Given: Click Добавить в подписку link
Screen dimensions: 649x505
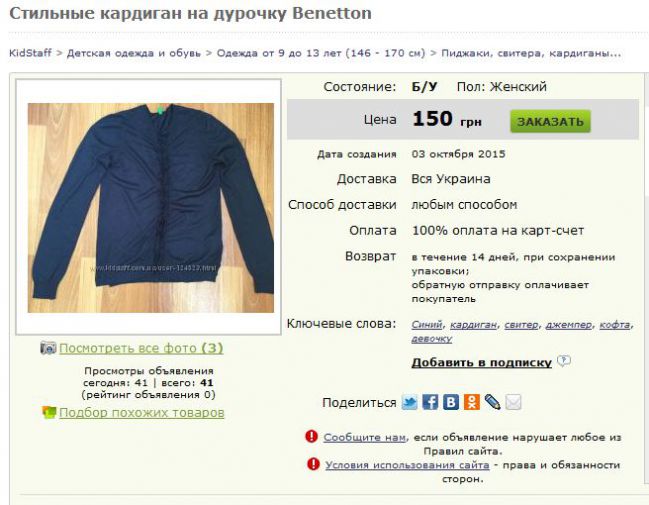Looking at the screenshot, I should coord(481,362).
